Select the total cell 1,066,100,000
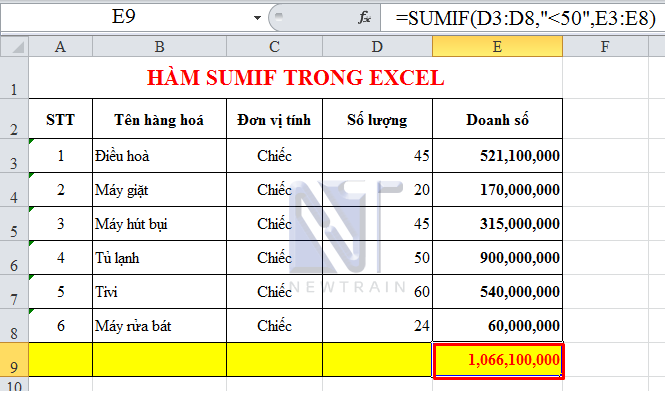Viewport: 667px width, 397px height. (x=498, y=360)
